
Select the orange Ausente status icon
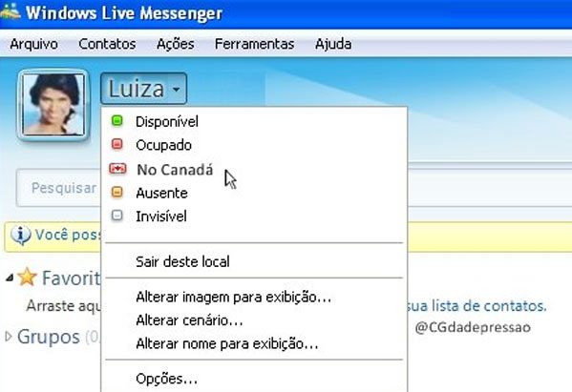[x=117, y=192]
